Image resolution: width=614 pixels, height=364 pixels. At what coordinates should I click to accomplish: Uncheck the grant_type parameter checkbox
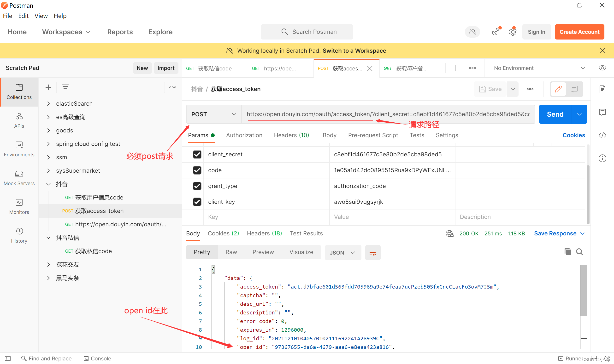click(x=197, y=186)
